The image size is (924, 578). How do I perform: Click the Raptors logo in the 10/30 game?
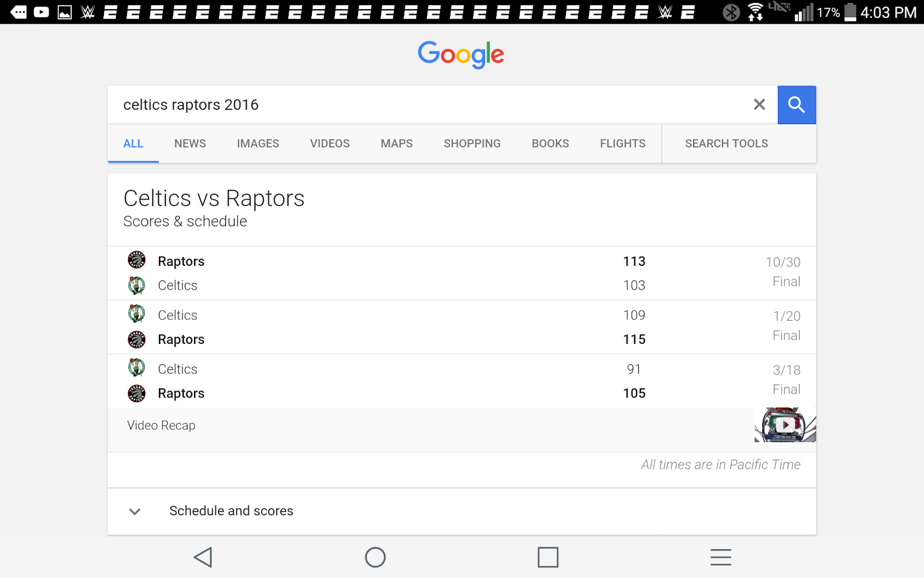[x=136, y=260]
